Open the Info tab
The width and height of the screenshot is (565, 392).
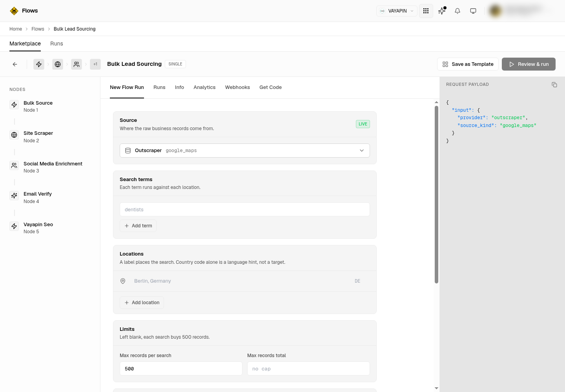[x=179, y=87]
